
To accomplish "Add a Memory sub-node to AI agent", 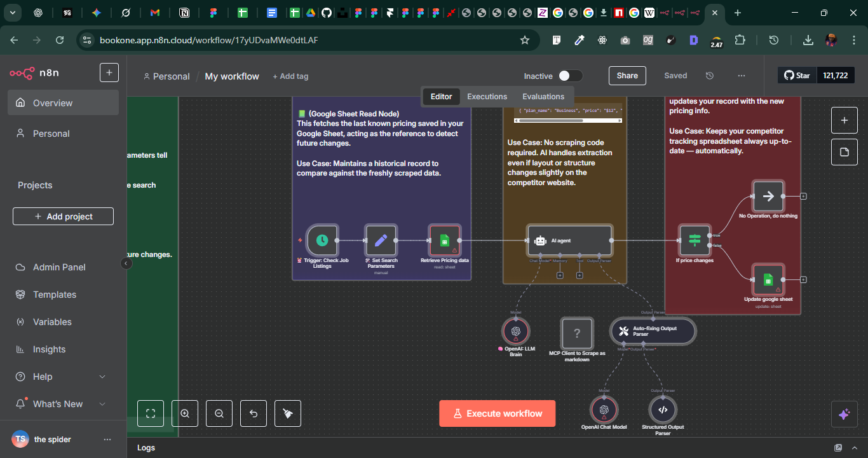I will pos(560,275).
